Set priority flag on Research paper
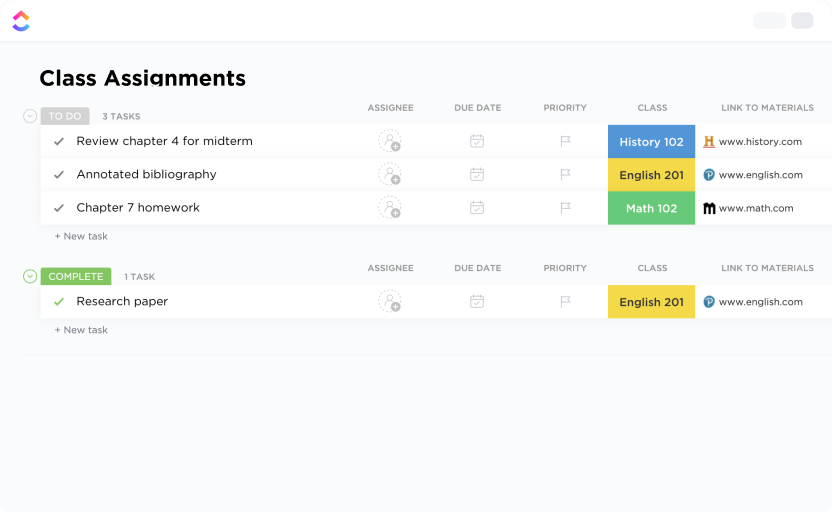The image size is (832, 512). [x=565, y=302]
